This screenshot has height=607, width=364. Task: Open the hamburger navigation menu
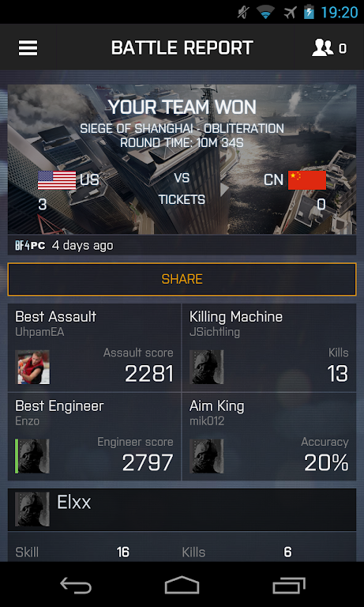[28, 48]
